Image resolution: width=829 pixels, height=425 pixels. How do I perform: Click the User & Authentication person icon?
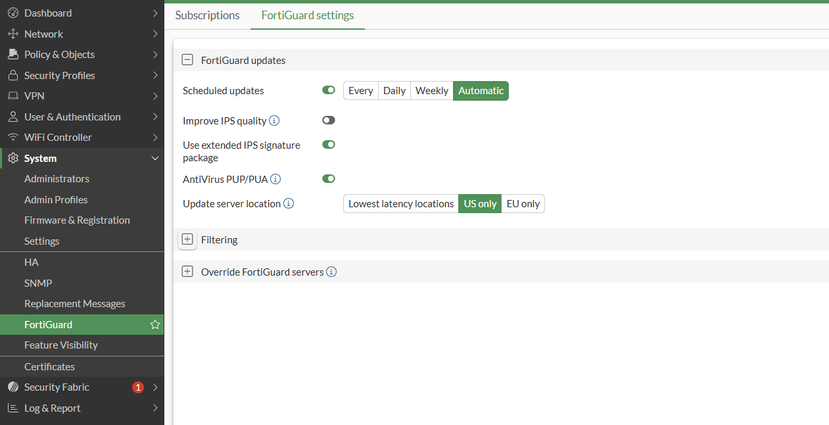[x=13, y=117]
